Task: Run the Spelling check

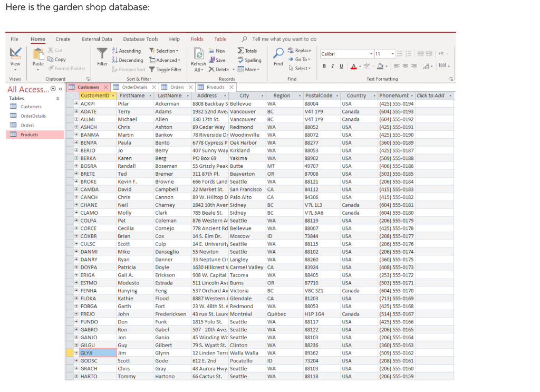Action: (x=249, y=60)
